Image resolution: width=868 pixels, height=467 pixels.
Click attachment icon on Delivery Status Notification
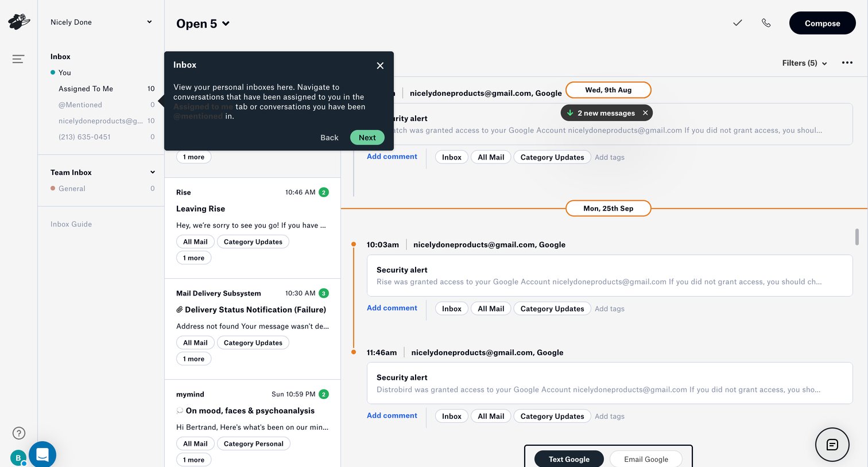(180, 310)
